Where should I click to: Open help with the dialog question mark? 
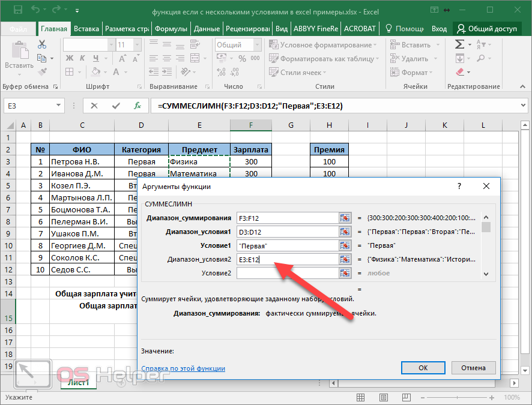(459, 187)
